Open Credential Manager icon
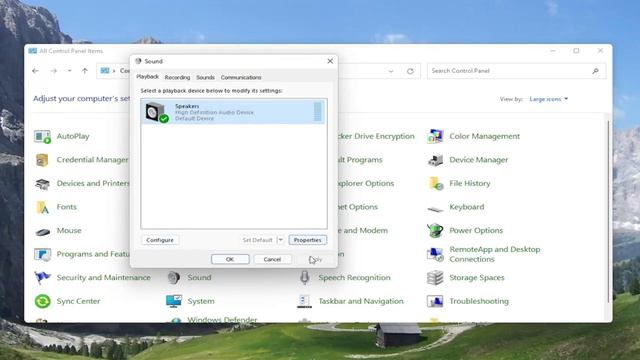 point(42,160)
